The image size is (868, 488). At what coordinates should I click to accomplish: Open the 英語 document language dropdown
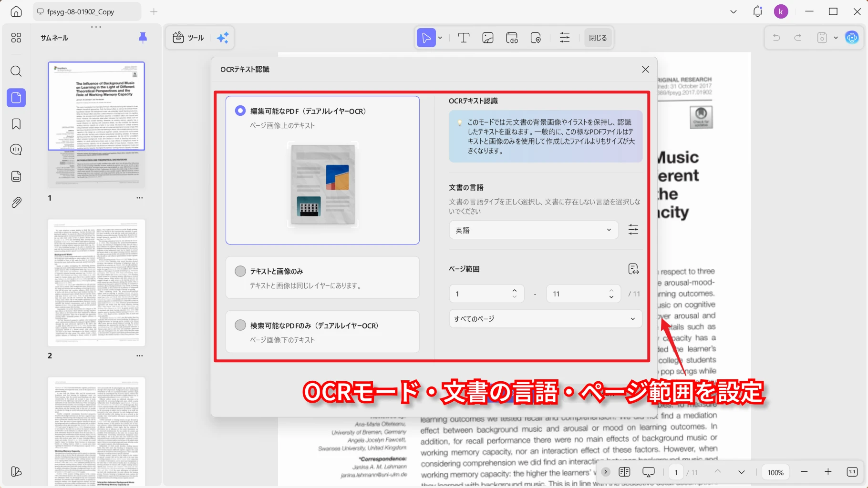(534, 230)
